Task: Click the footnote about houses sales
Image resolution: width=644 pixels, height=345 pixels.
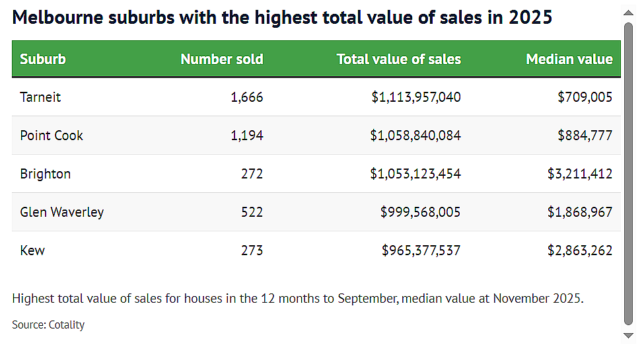Action: click(298, 299)
